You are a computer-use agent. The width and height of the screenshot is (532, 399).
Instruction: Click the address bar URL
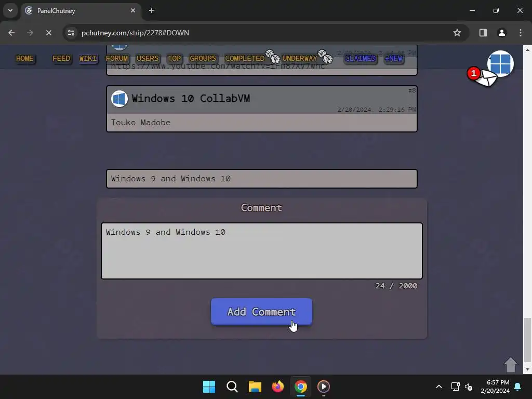(x=136, y=33)
